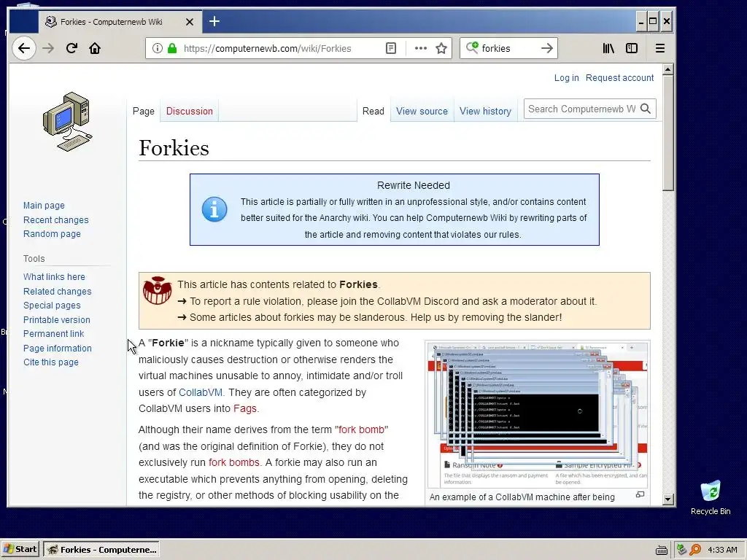Open the CollabVM machine screenshot thumbnail
The height and width of the screenshot is (560, 747).
pyautogui.click(x=538, y=415)
